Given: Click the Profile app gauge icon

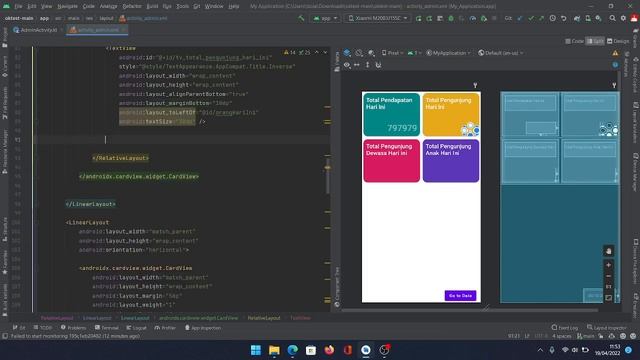Looking at the screenshot, I should tap(473, 18).
